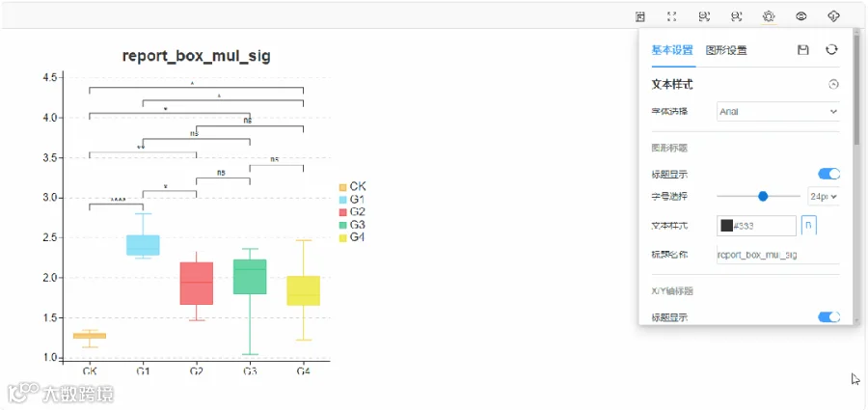The height and width of the screenshot is (410, 868).
Task: Click the cloud upload/download icon
Action: (x=833, y=16)
